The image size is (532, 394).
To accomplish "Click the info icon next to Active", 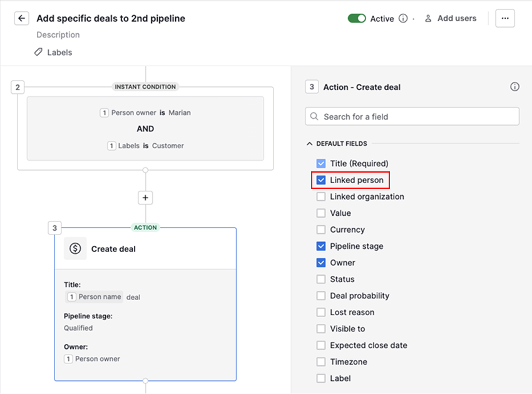I will 403,19.
